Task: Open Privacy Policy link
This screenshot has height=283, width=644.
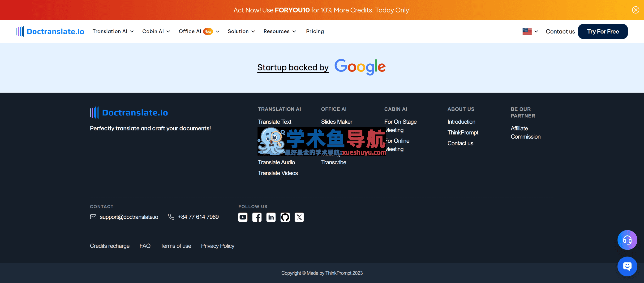Action: (218, 246)
